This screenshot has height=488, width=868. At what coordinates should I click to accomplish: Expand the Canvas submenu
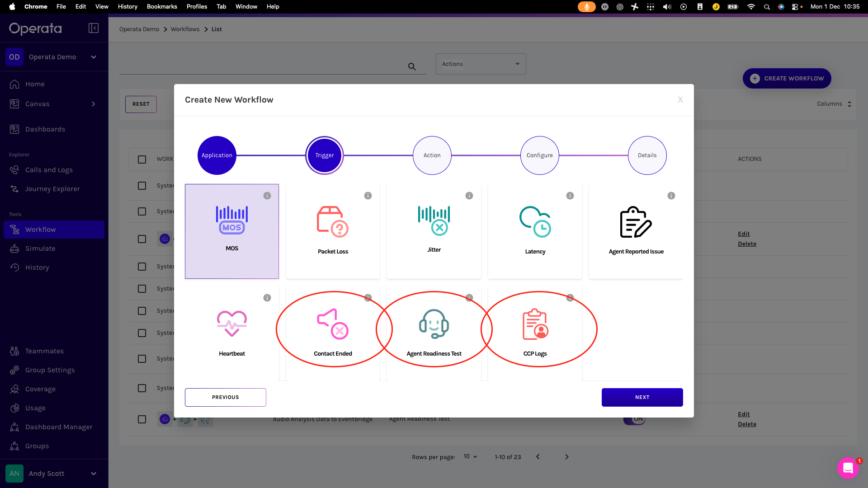tap(94, 104)
